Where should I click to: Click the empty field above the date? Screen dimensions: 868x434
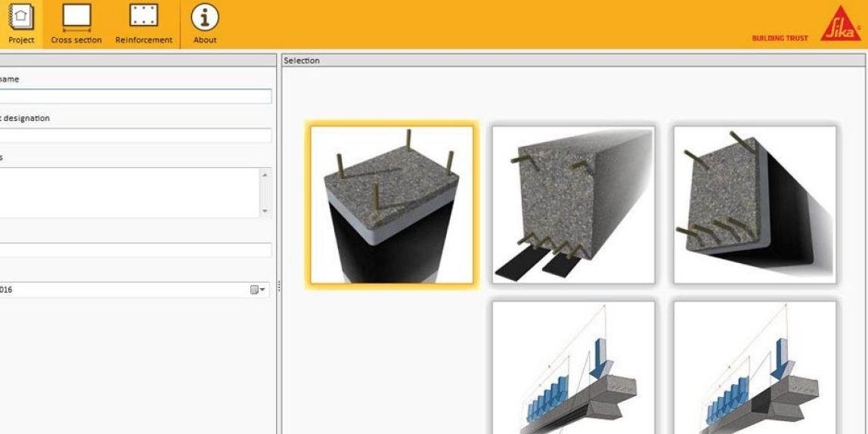tap(135, 250)
